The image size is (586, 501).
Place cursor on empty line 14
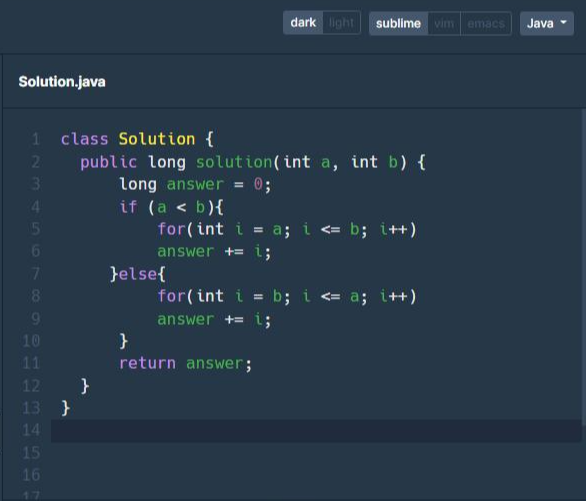click(316, 431)
